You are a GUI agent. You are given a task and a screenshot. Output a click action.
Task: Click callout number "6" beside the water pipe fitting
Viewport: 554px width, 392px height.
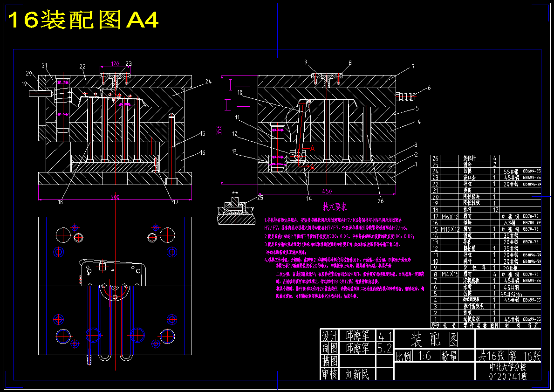pos(429,88)
